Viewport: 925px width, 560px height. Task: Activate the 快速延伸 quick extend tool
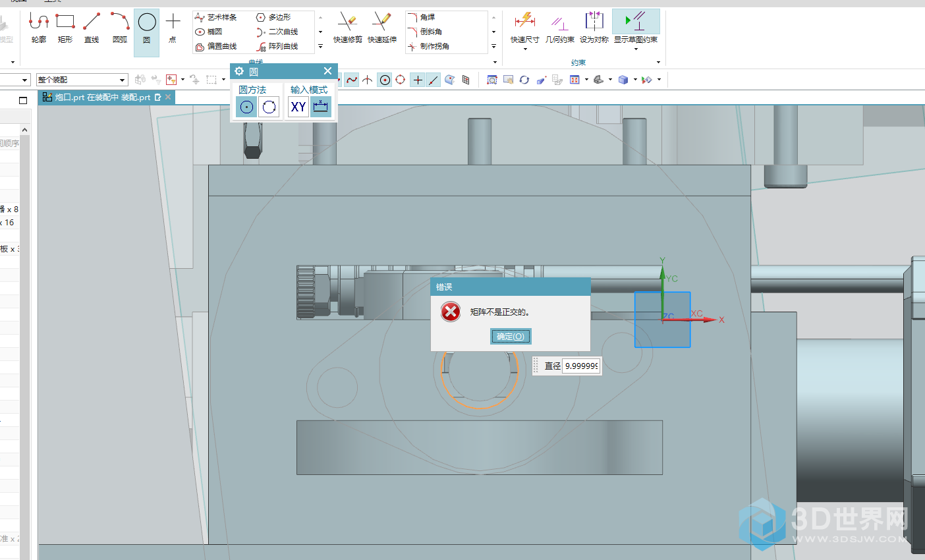coord(382,28)
